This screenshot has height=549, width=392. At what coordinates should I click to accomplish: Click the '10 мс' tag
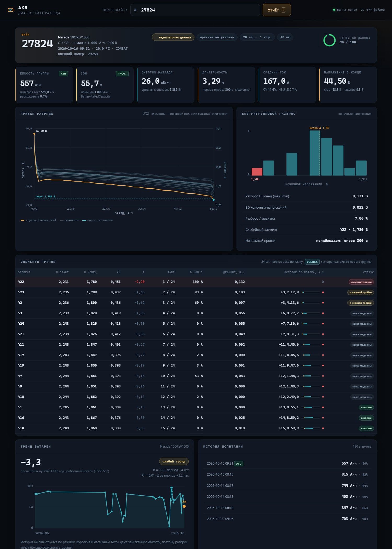285,37
